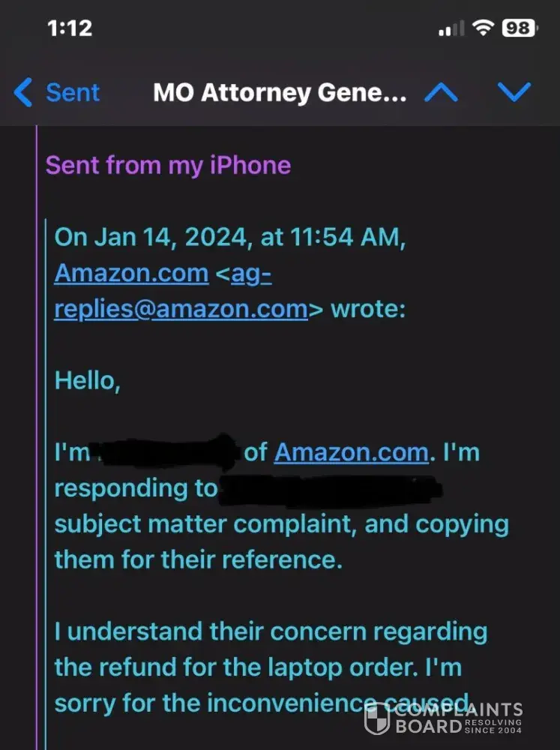This screenshot has height=750, width=560.
Task: Tap the 1:12 clock in status bar
Action: tap(69, 28)
